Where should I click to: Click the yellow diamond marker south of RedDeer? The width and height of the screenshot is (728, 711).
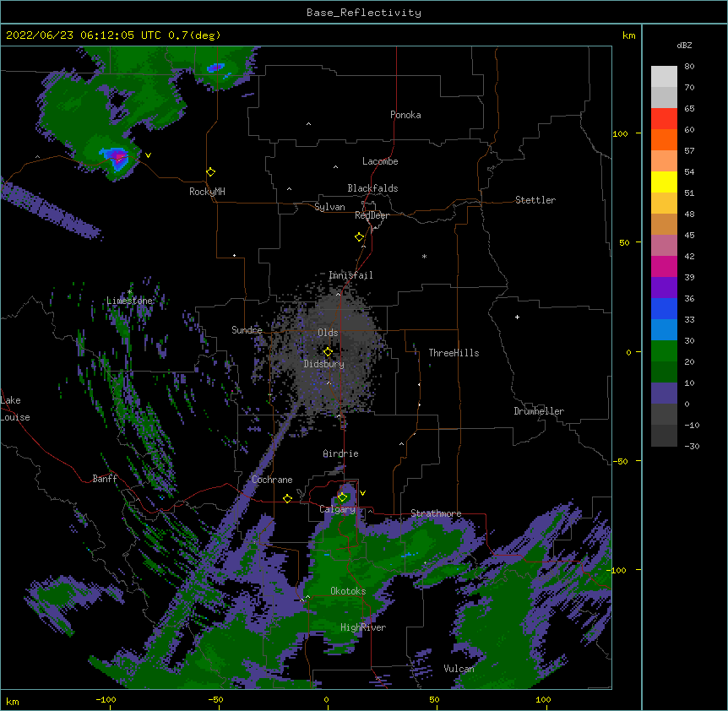360,237
